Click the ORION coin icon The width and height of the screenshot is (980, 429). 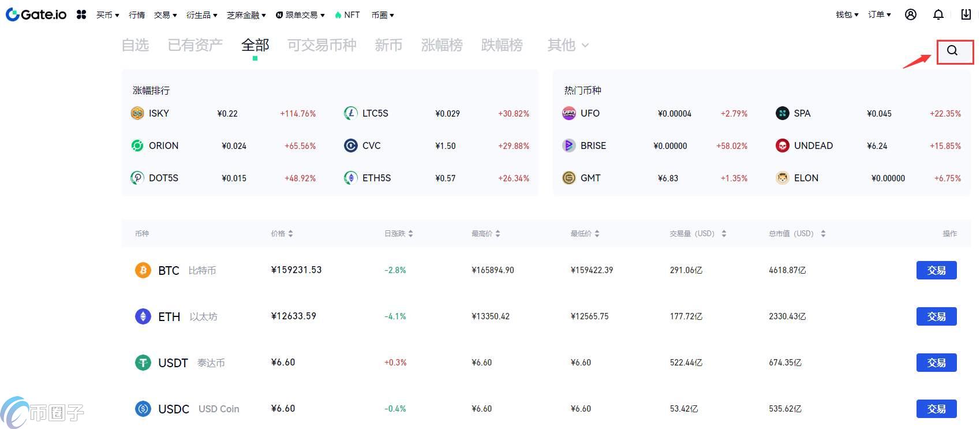click(x=137, y=146)
